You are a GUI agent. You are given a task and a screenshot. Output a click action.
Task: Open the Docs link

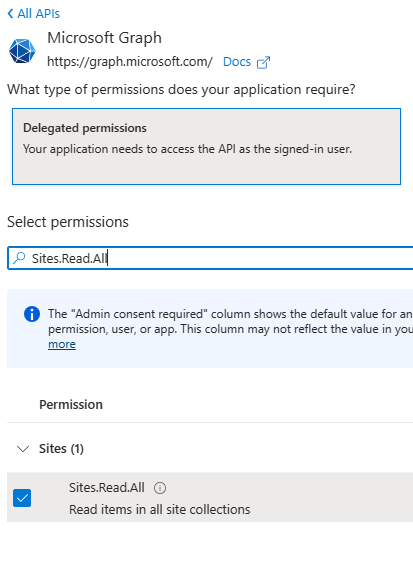pyautogui.click(x=237, y=62)
